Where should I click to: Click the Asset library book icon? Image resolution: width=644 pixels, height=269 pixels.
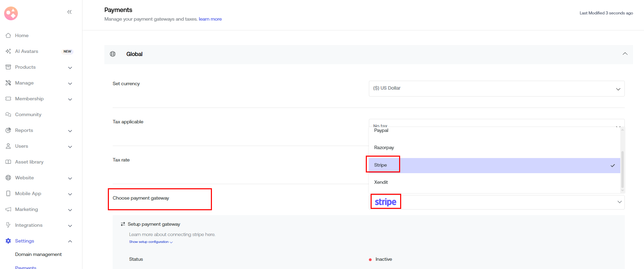[8, 162]
